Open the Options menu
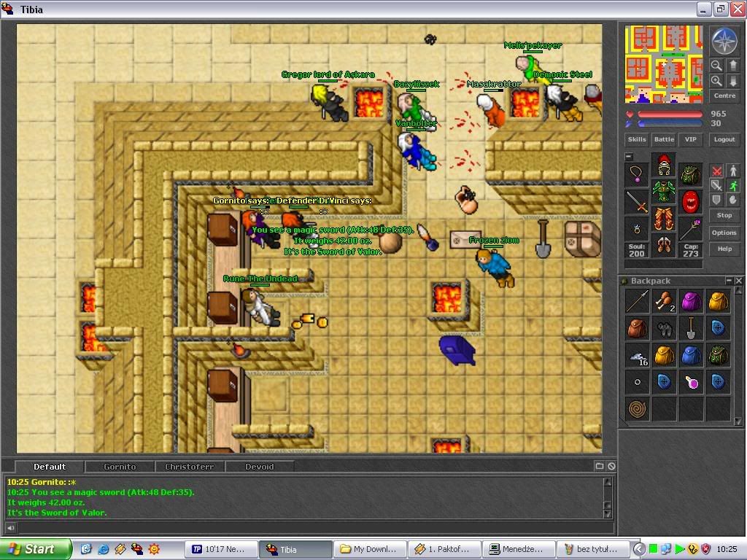Image resolution: width=747 pixels, height=560 pixels. (724, 233)
